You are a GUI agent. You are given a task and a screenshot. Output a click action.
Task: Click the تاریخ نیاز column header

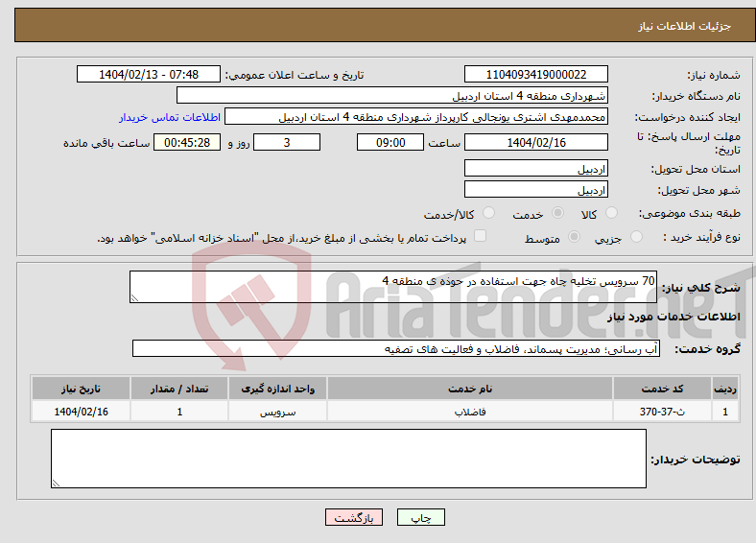click(x=81, y=389)
